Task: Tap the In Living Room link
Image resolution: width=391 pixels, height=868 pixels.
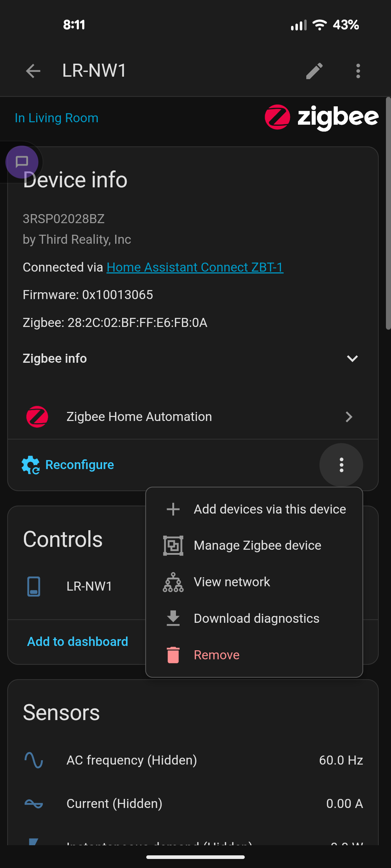Action: click(x=56, y=118)
